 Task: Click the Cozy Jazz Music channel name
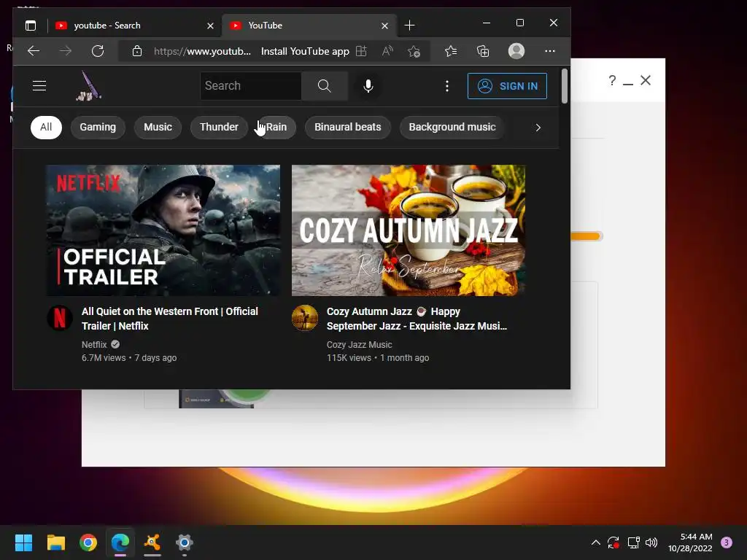pyautogui.click(x=359, y=344)
